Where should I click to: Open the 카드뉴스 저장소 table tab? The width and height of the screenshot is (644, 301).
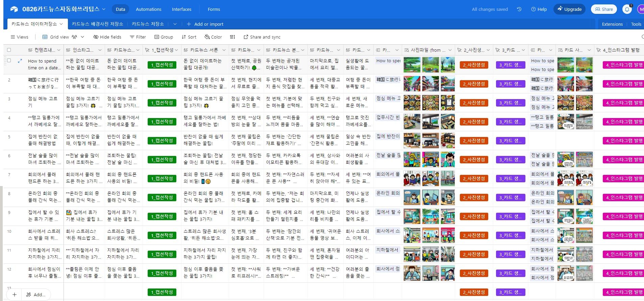[148, 24]
